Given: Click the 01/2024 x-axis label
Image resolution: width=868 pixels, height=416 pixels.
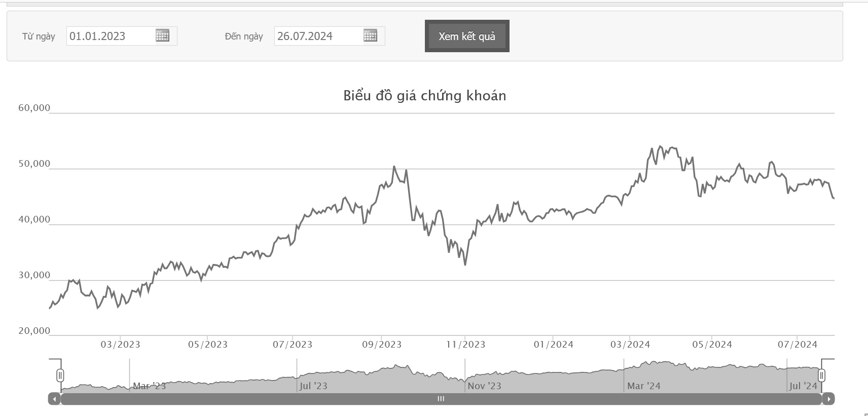Looking at the screenshot, I should [554, 345].
